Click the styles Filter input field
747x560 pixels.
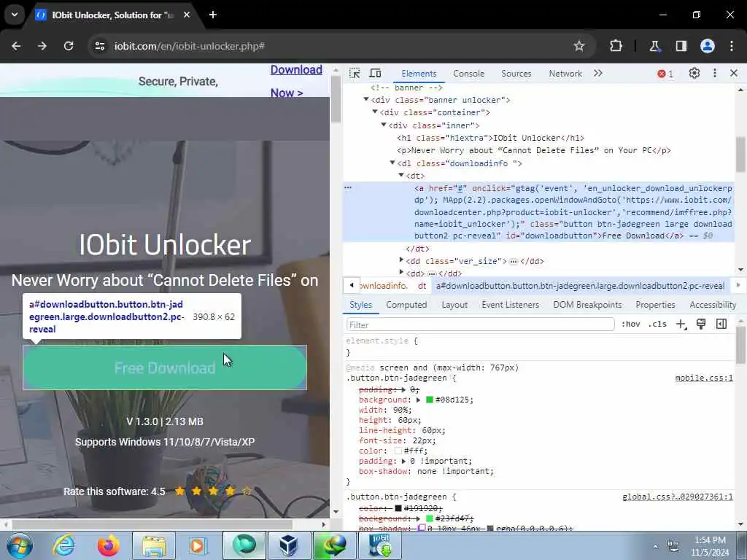(x=480, y=324)
